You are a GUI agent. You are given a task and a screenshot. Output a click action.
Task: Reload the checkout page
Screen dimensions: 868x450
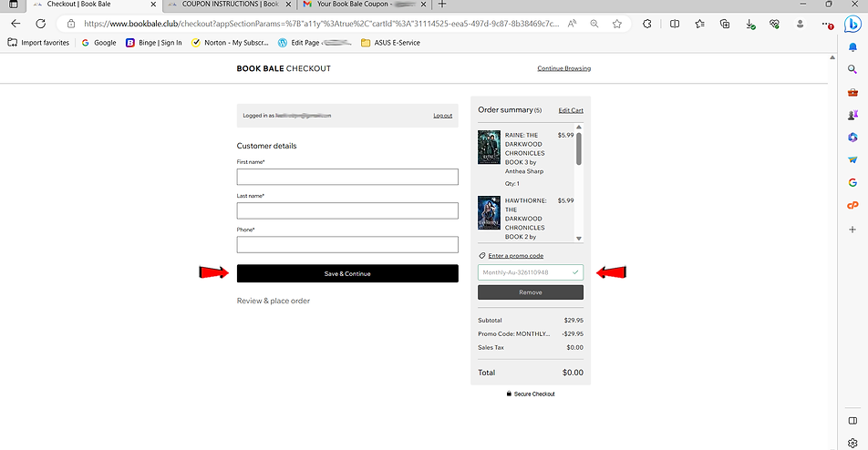[40, 24]
